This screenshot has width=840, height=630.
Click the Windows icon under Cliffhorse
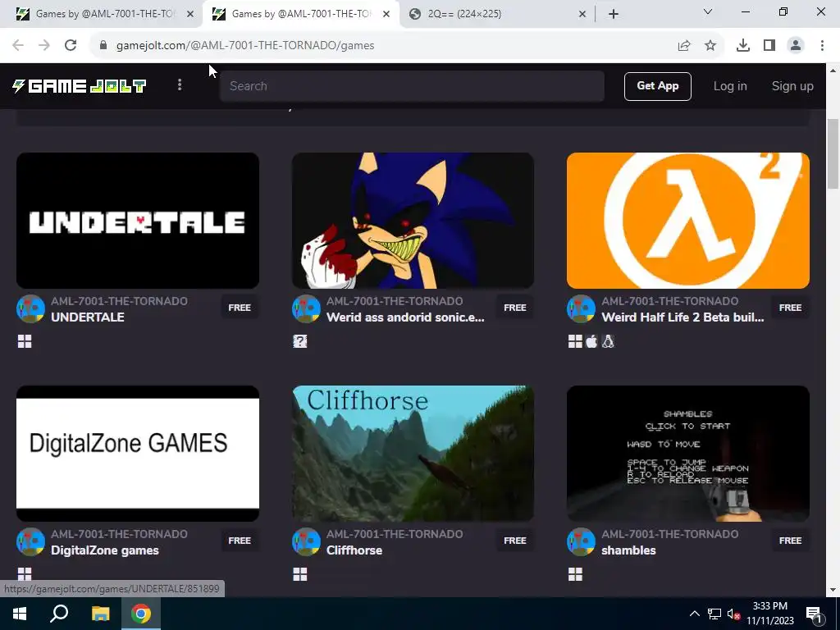tap(300, 574)
